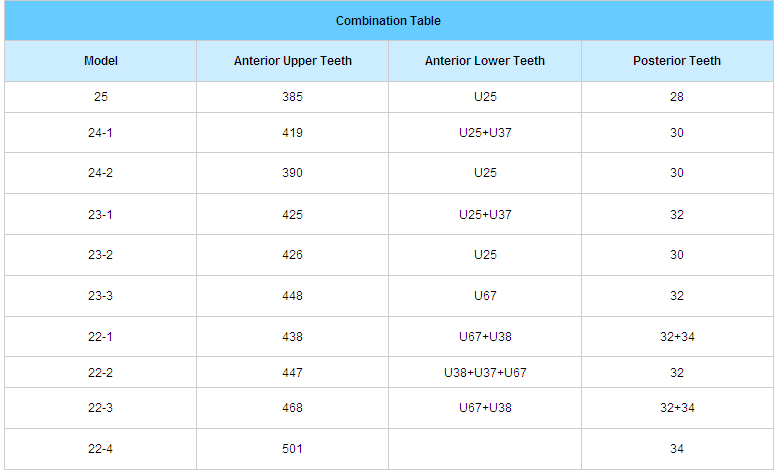This screenshot has width=775, height=471.
Task: Select the Anterior Upper Teeth column header
Action: click(293, 61)
